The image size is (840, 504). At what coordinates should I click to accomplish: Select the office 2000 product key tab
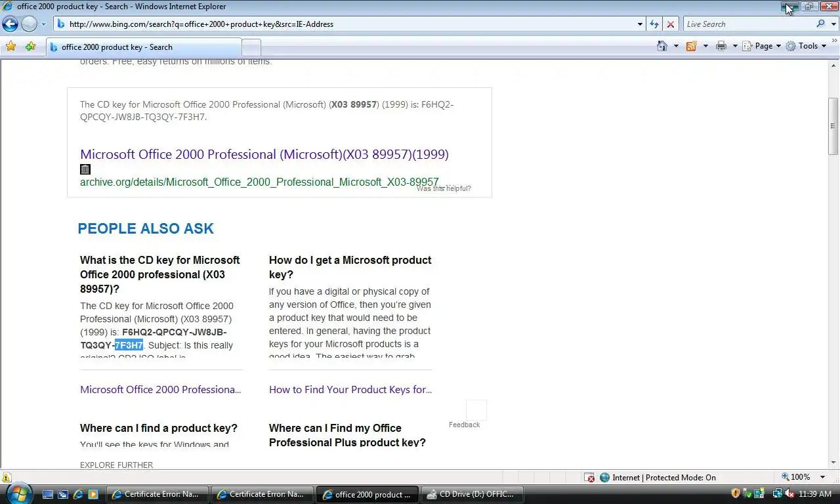144,47
